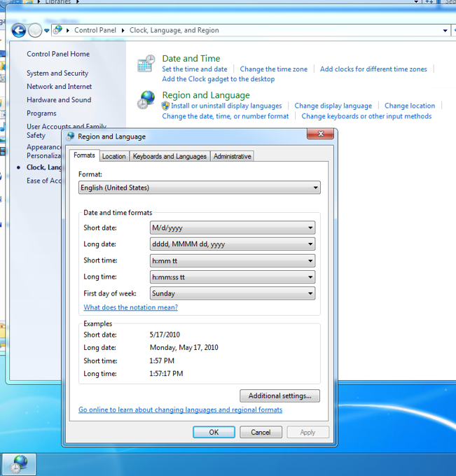Click Install or uninstall display languages
The height and width of the screenshot is (476, 456).
[226, 106]
